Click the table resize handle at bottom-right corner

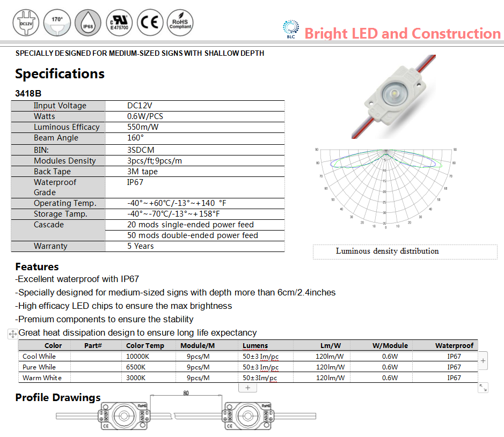click(483, 388)
